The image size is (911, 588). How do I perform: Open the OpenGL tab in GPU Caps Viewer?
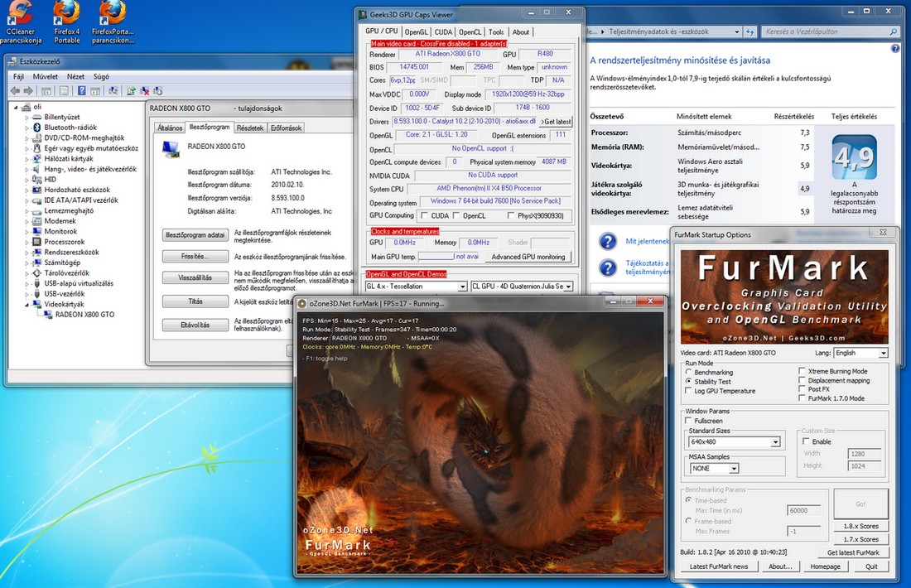pyautogui.click(x=416, y=32)
